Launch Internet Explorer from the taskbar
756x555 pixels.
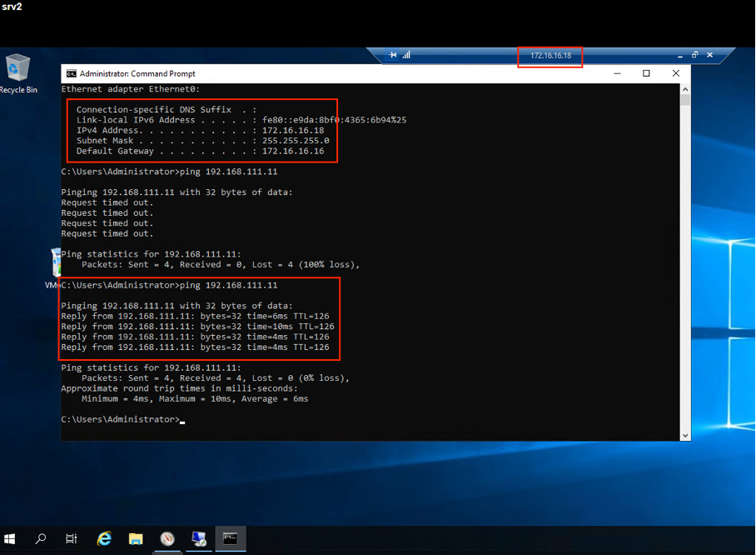click(x=104, y=539)
